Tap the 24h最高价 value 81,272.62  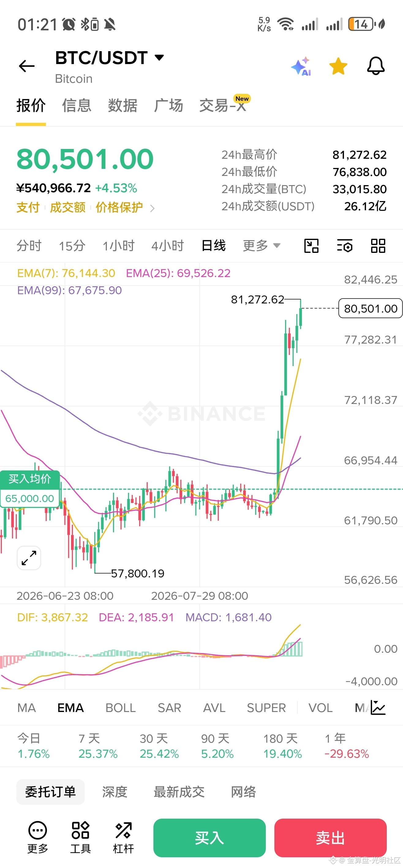pos(359,155)
